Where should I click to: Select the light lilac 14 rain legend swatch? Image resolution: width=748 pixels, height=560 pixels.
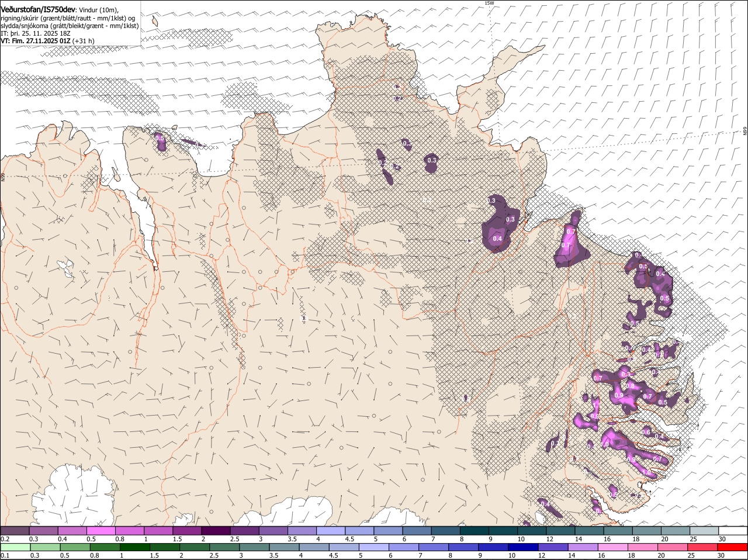(583, 548)
